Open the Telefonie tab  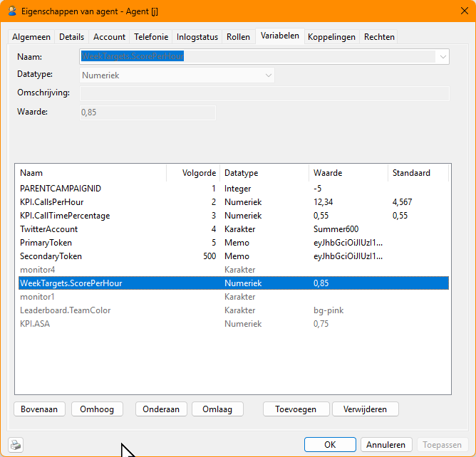(151, 37)
